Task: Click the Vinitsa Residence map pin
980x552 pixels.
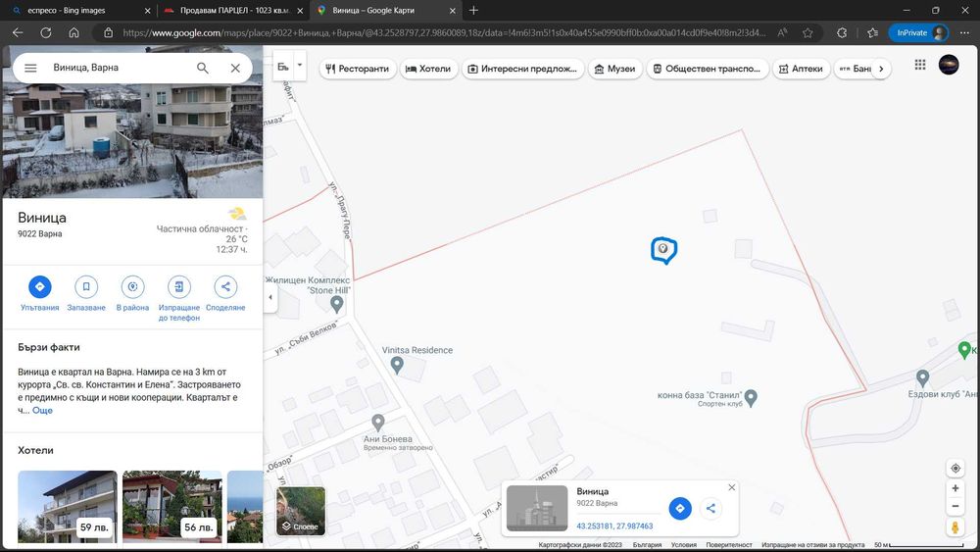Action: [x=397, y=365]
